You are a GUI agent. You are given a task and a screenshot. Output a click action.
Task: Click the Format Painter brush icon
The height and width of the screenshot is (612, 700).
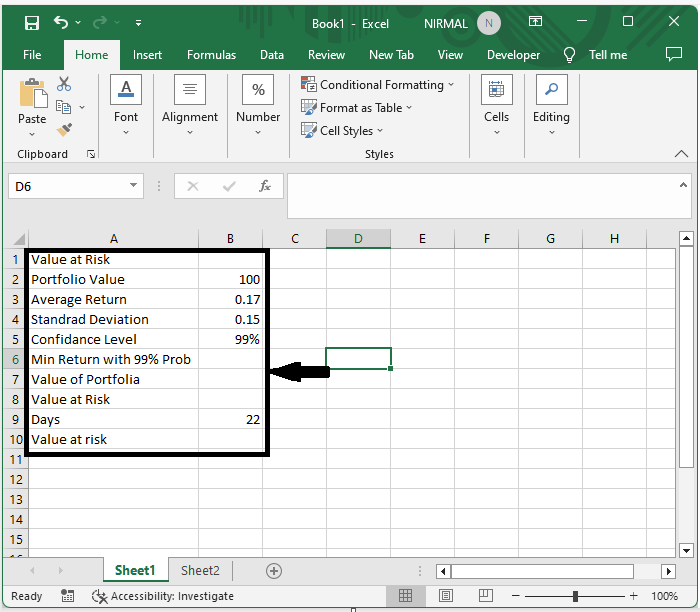[x=65, y=129]
